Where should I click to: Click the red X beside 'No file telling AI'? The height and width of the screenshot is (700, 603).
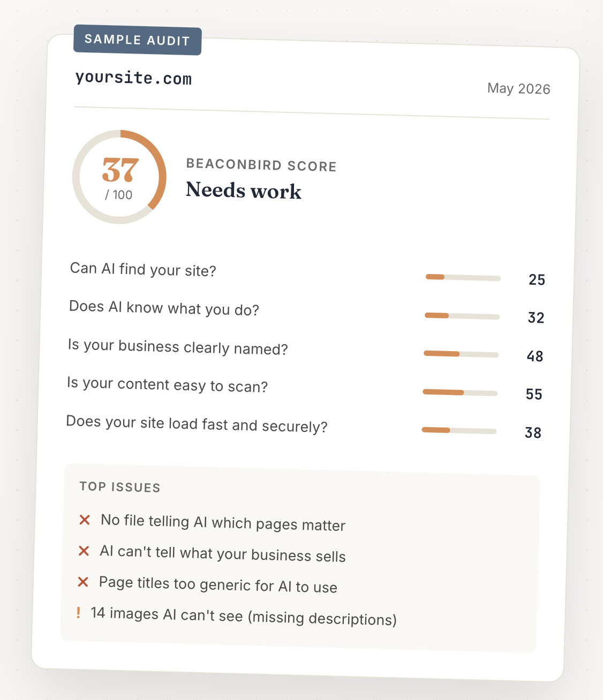point(85,520)
